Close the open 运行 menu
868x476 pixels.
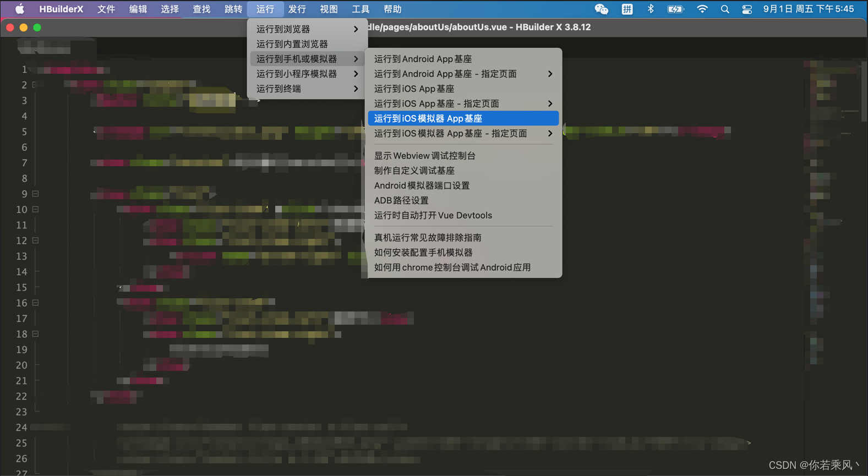point(265,9)
